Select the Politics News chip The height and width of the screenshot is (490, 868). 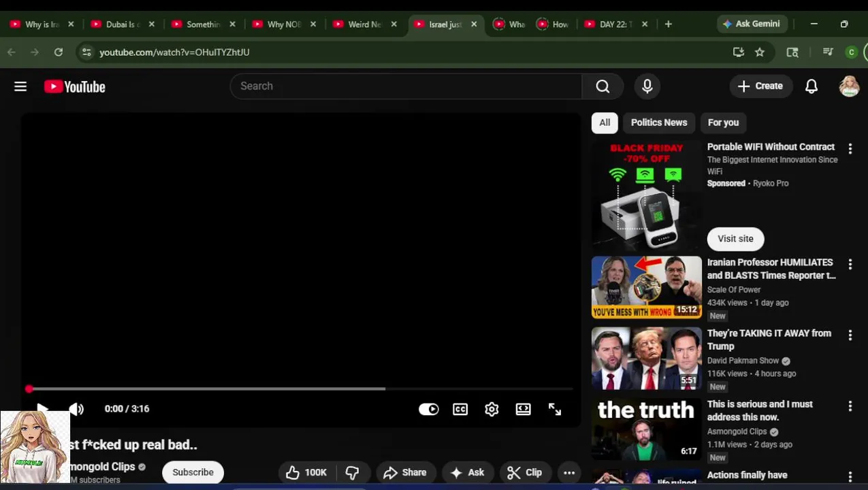[x=659, y=122]
